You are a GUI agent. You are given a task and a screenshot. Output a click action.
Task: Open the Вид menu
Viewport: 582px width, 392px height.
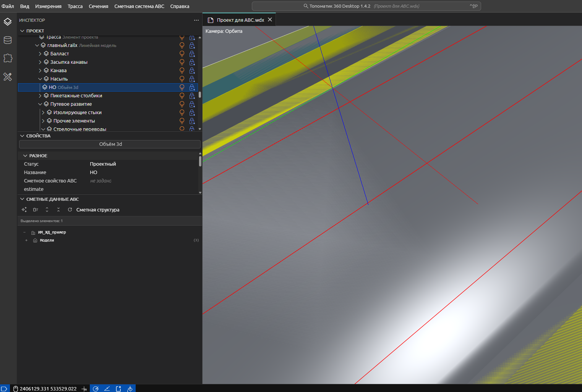coord(24,6)
